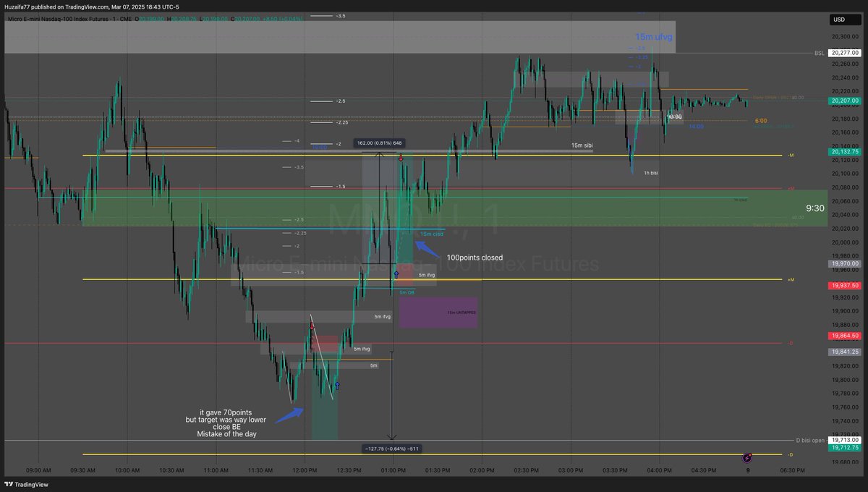Image resolution: width=868 pixels, height=492 pixels.
Task: Click the red 19,937.50 price label
Action: pyautogui.click(x=844, y=286)
